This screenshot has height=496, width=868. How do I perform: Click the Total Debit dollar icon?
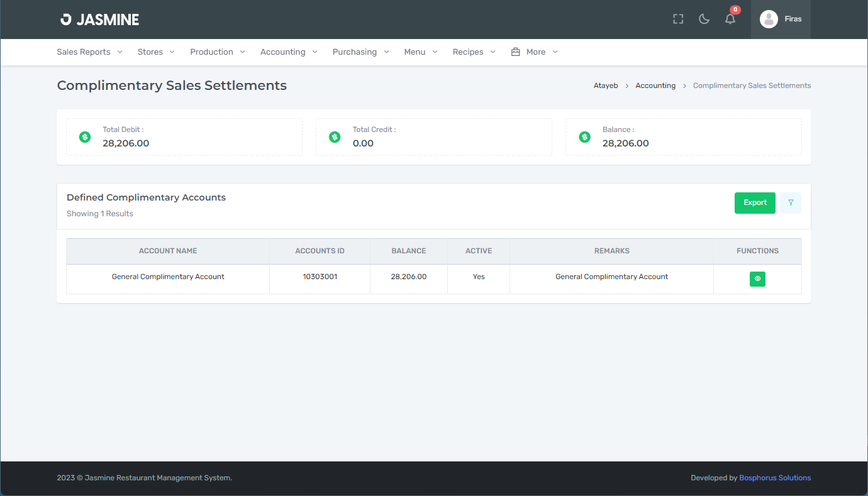pyautogui.click(x=85, y=137)
